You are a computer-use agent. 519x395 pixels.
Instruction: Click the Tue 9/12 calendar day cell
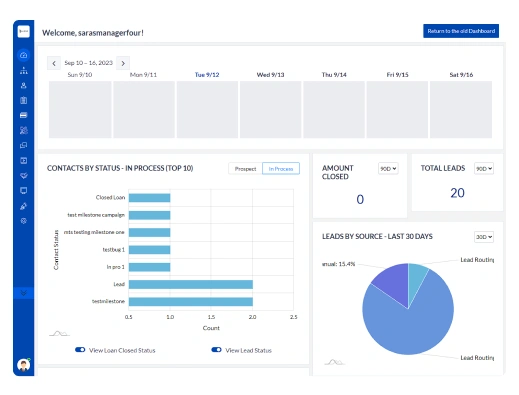207,109
